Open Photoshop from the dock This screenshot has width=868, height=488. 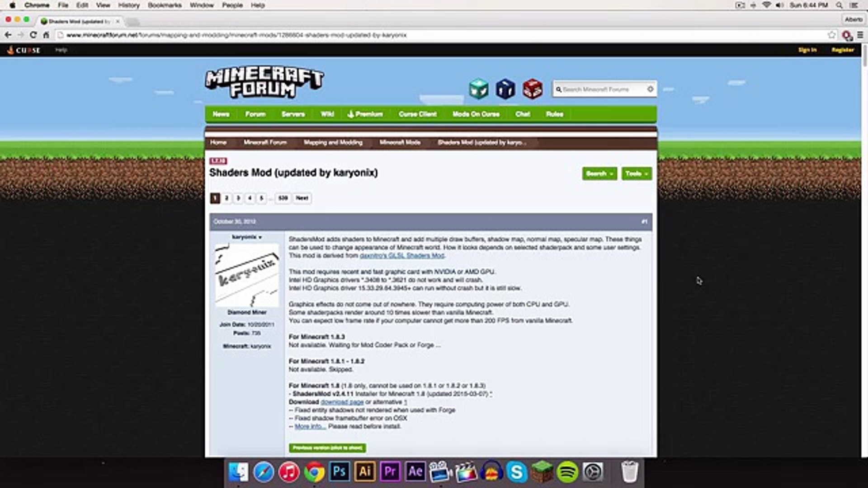[x=340, y=472]
